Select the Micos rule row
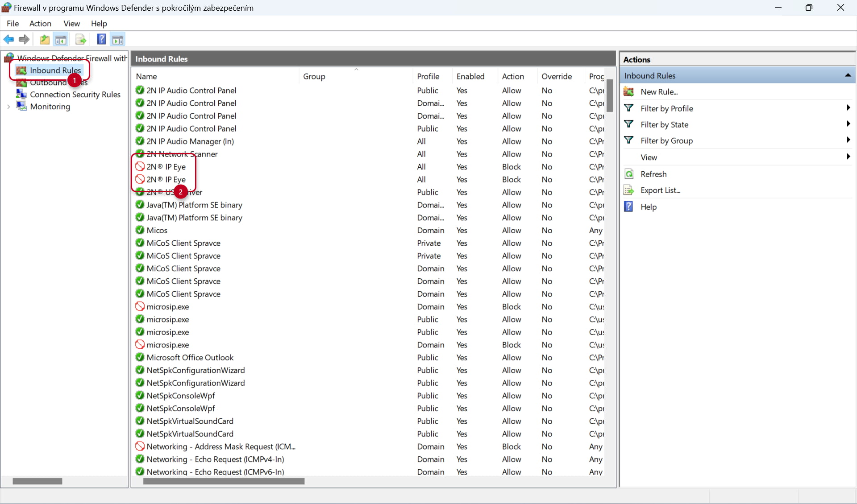The width and height of the screenshot is (857, 504). pos(370,231)
